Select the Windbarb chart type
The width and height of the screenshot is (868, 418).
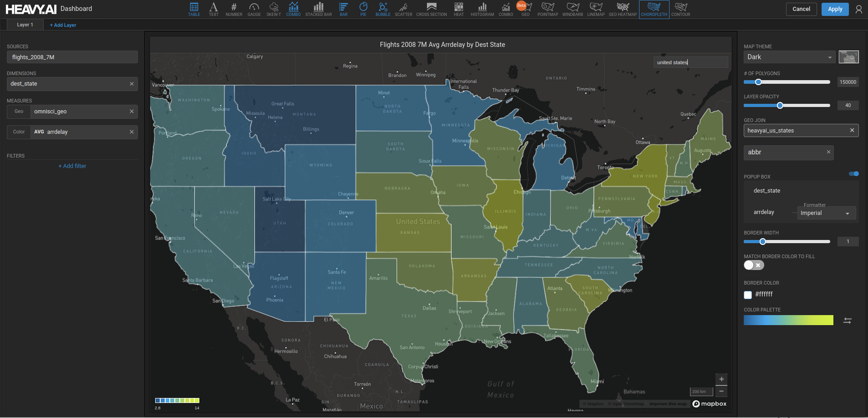[573, 9]
